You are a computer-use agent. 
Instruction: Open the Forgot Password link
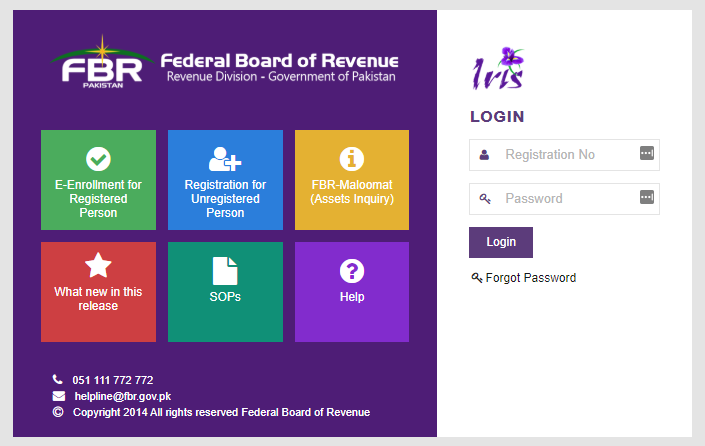pos(530,278)
